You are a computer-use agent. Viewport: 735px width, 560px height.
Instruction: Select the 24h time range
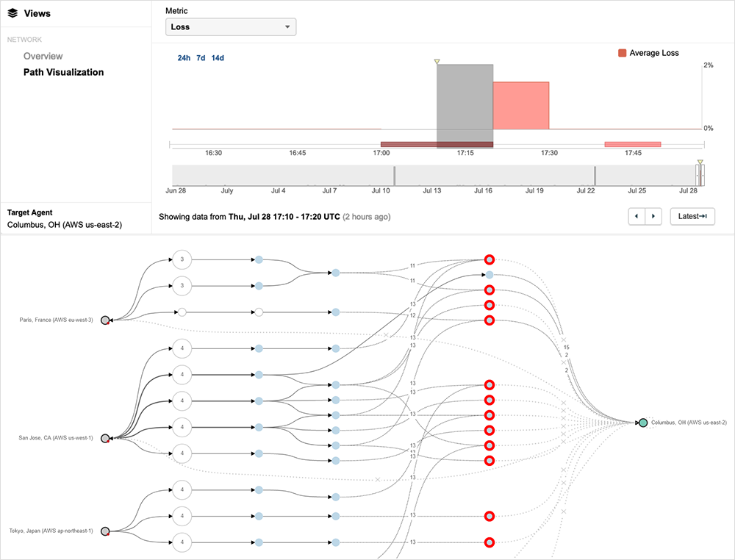click(x=183, y=58)
